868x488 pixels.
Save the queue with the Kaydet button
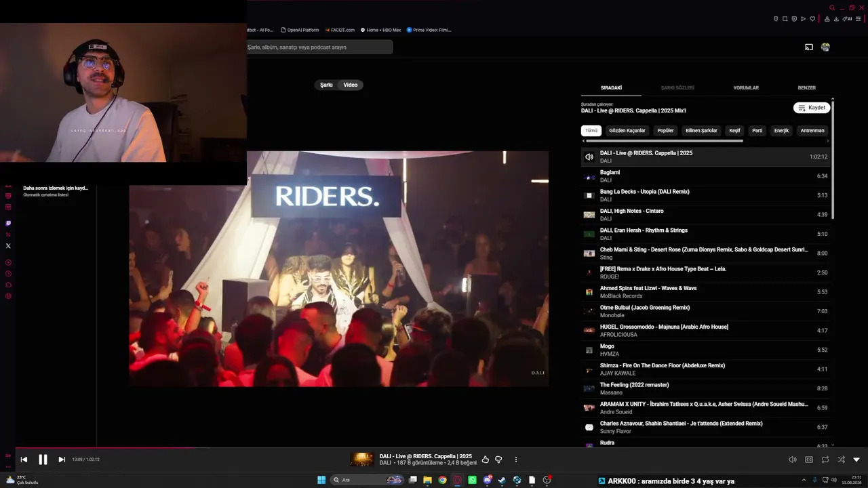pos(812,108)
